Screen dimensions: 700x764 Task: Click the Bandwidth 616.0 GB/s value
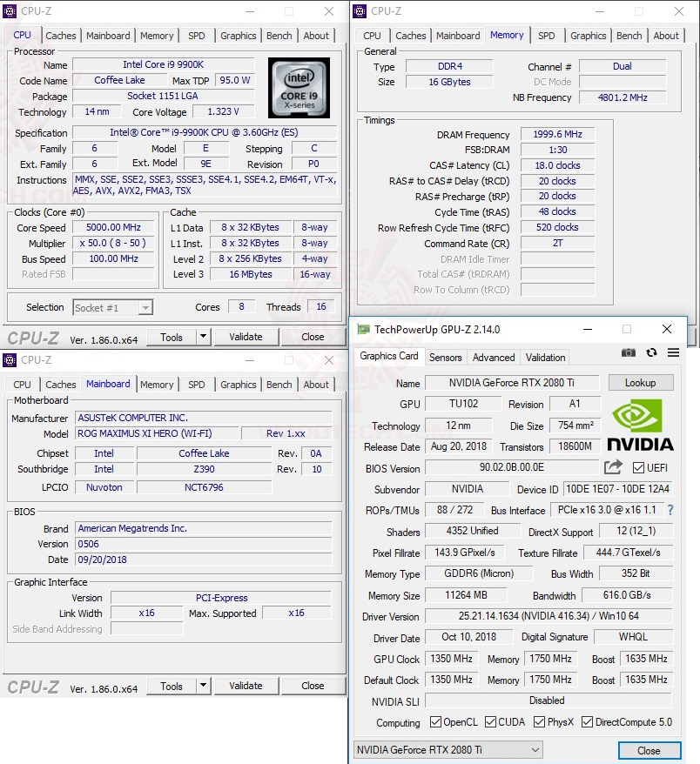coord(628,595)
